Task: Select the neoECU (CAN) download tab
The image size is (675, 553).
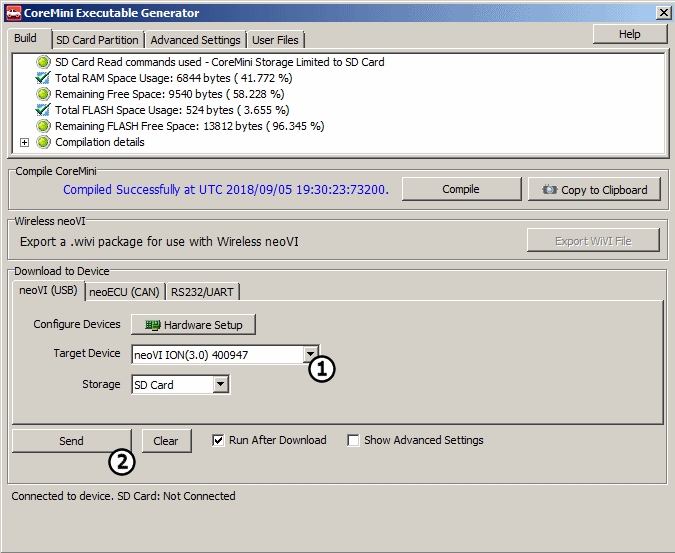Action: (124, 292)
